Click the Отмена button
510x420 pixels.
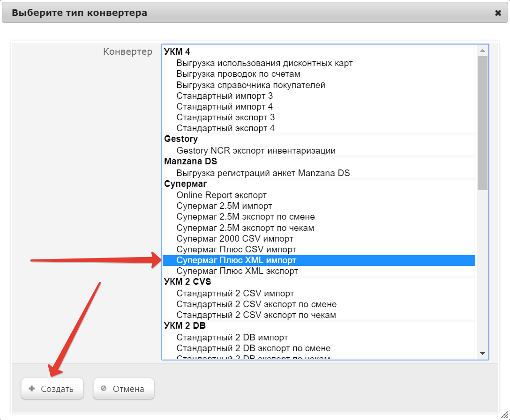coord(124,389)
